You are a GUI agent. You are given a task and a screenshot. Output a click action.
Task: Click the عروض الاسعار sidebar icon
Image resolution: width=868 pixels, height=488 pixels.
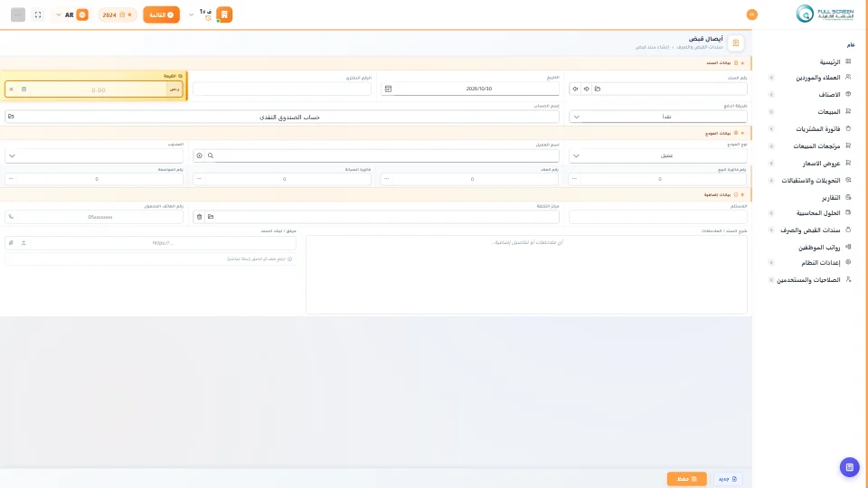point(848,163)
